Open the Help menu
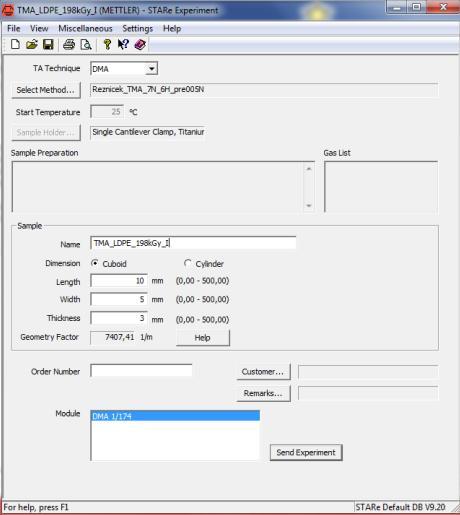This screenshot has width=460, height=515. pyautogui.click(x=172, y=29)
